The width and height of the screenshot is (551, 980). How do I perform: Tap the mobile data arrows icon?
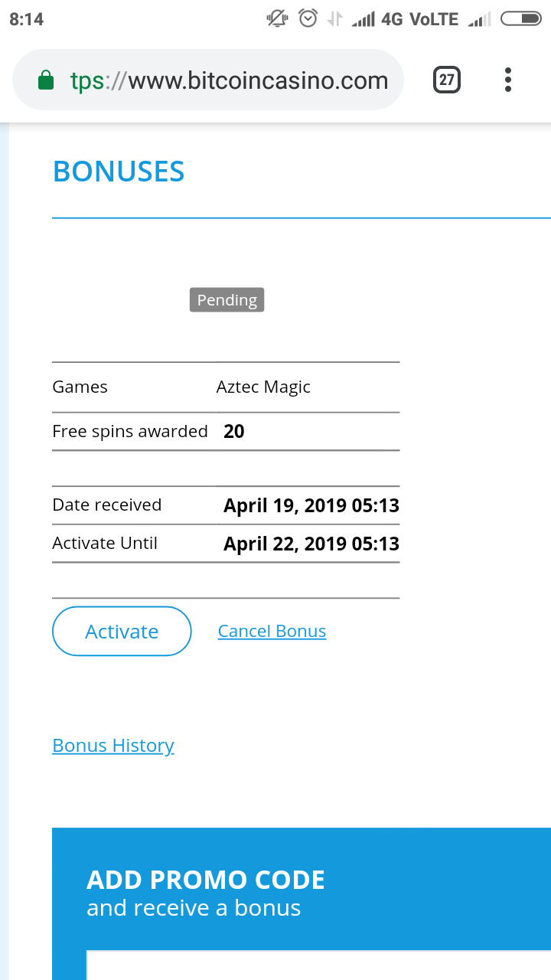[334, 19]
